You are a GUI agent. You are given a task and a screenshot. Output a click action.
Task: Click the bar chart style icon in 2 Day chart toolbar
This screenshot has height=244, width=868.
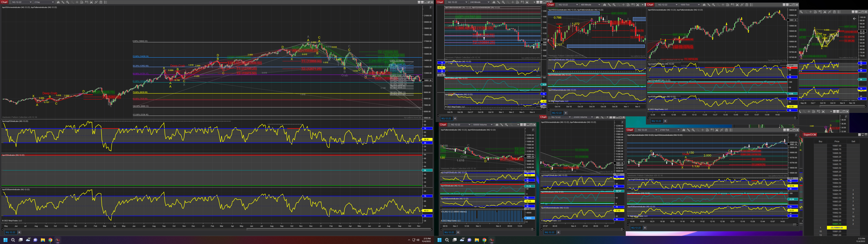pyautogui.click(x=58, y=2)
